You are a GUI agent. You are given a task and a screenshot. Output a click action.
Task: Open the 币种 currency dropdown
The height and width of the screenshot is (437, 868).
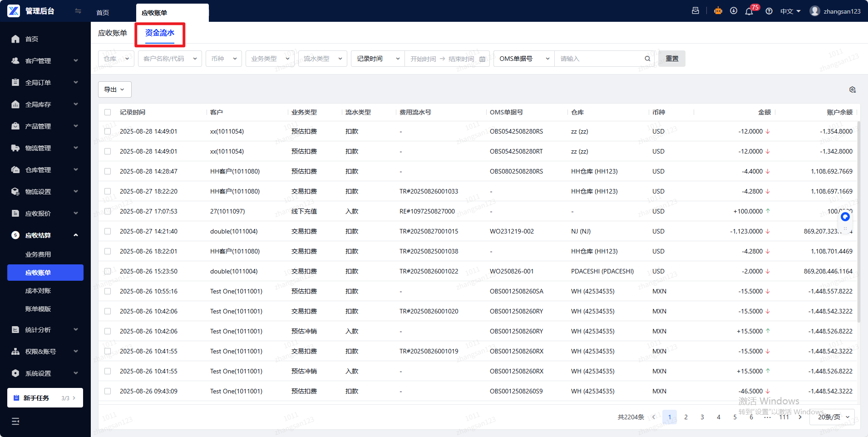[x=224, y=59]
